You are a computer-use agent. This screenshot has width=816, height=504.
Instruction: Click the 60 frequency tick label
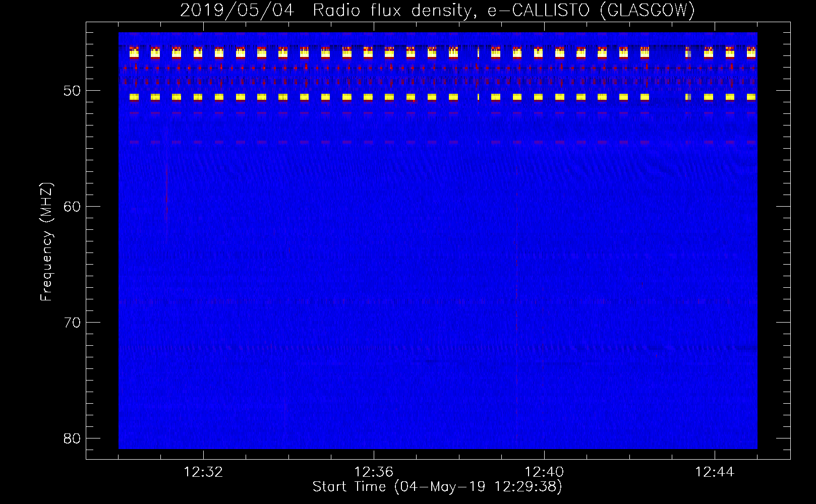(x=73, y=207)
